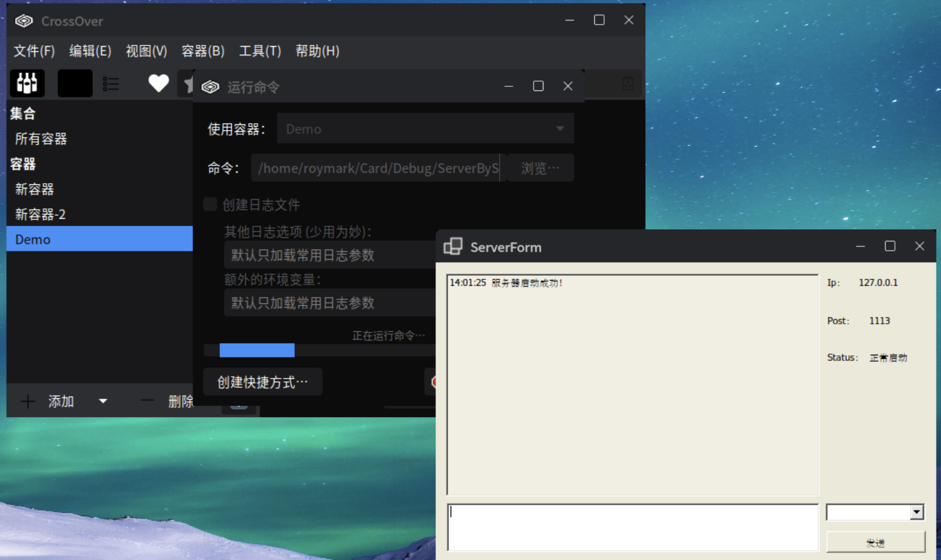Click the message input box in ServerForm
The height and width of the screenshot is (560, 941).
(x=632, y=527)
